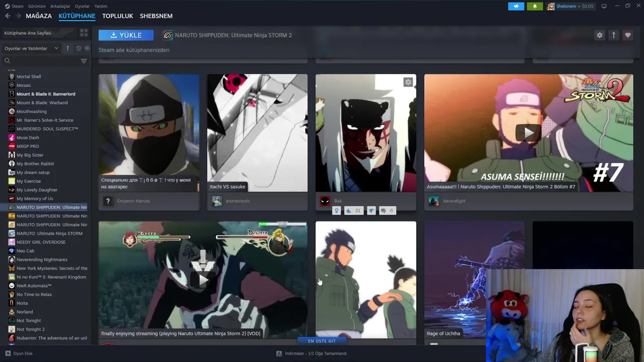This screenshot has width=644, height=362.
Task: Click Aerondight's avatar icon
Action: tap(434, 201)
